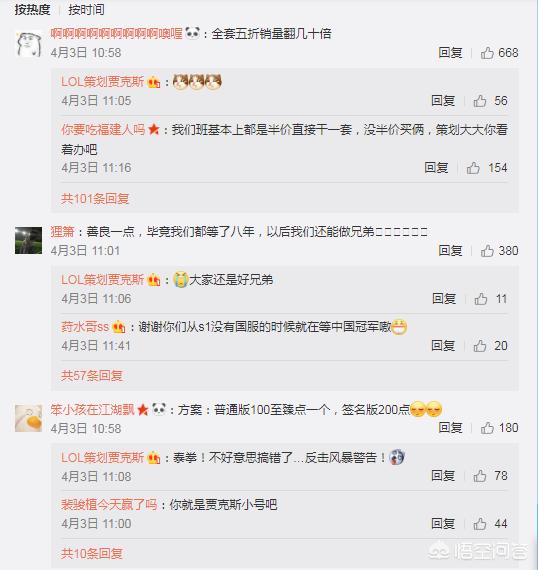Expand 共101条回复 replies
The width and height of the screenshot is (538, 570).
(x=95, y=198)
